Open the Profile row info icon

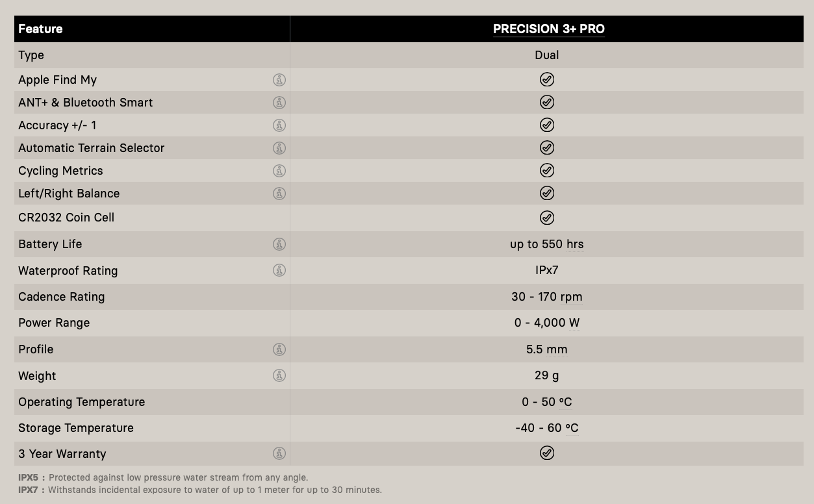[x=279, y=349]
